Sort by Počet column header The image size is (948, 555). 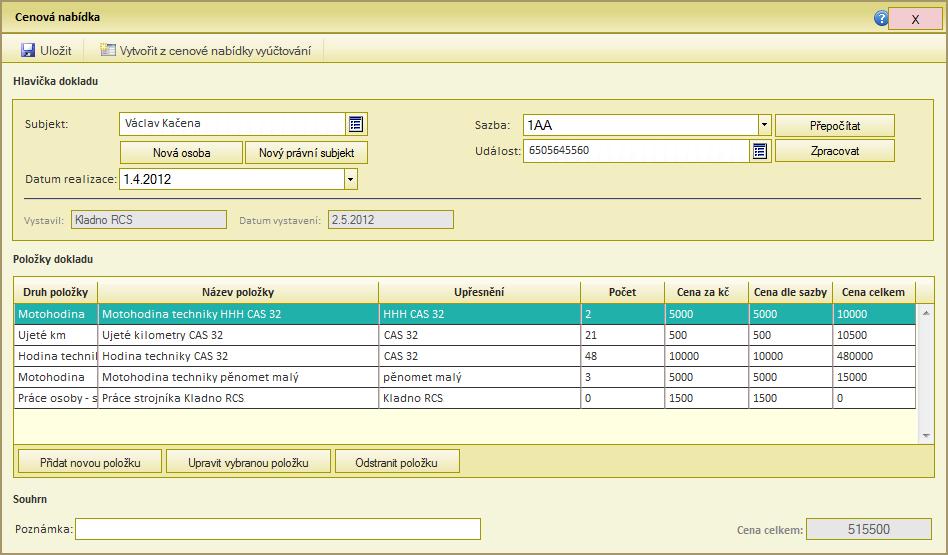[x=622, y=292]
